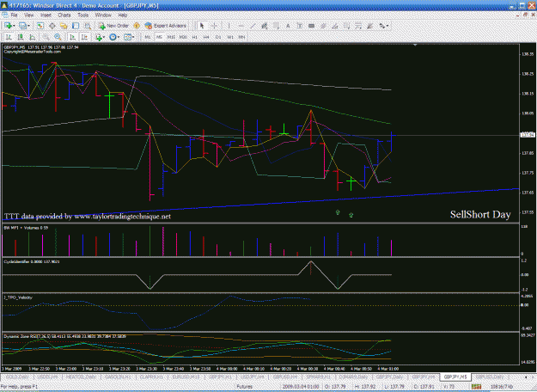Switch to the GOLD,Daily chart tab
Viewport: 537px width, 392px height.
pyautogui.click(x=17, y=377)
